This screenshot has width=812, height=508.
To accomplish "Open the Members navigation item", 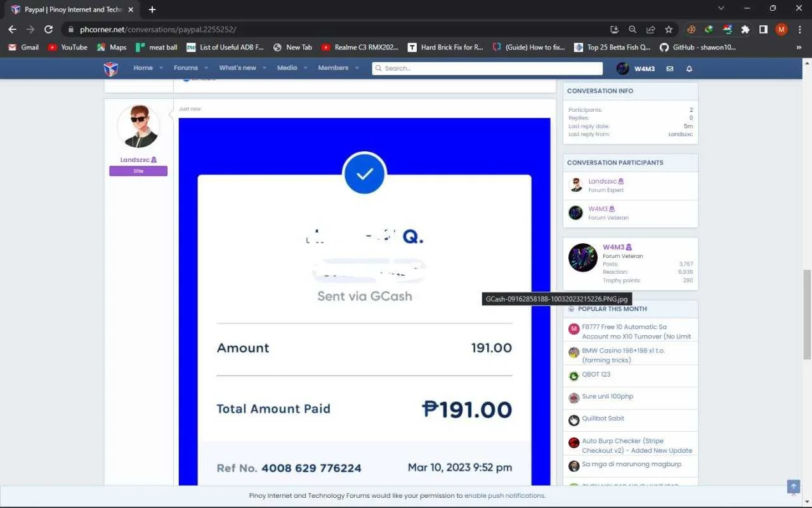I will (333, 68).
